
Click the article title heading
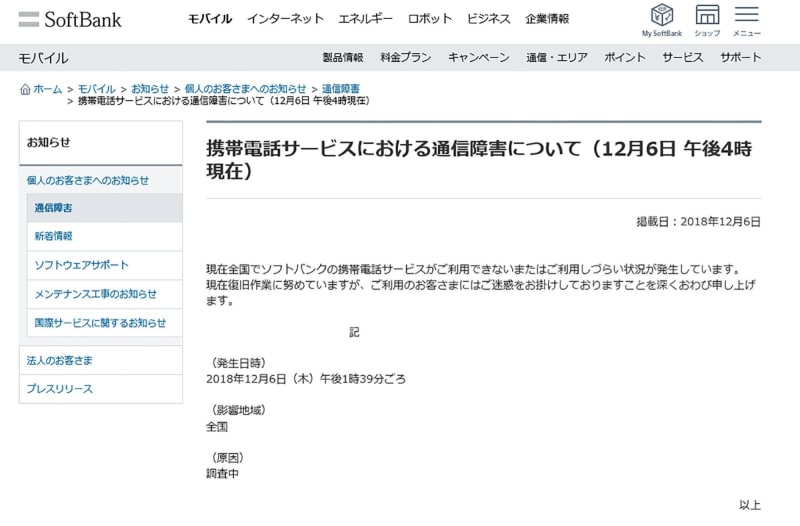tap(479, 160)
